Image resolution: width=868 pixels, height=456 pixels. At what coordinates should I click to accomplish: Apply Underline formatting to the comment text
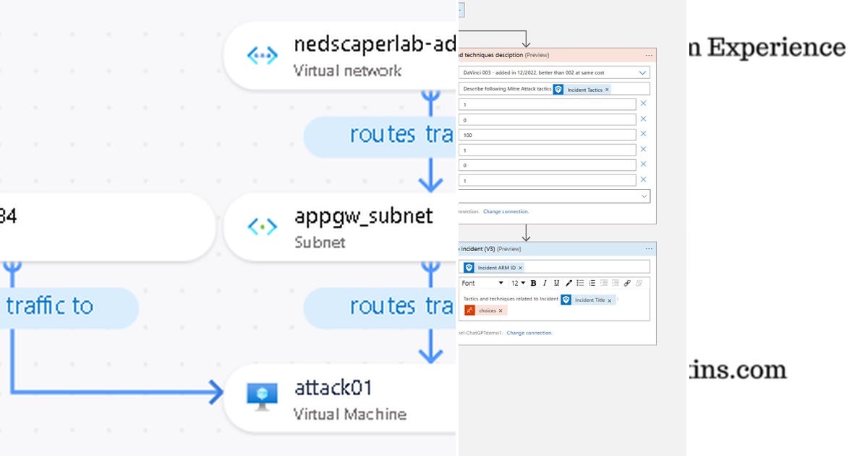(x=557, y=283)
